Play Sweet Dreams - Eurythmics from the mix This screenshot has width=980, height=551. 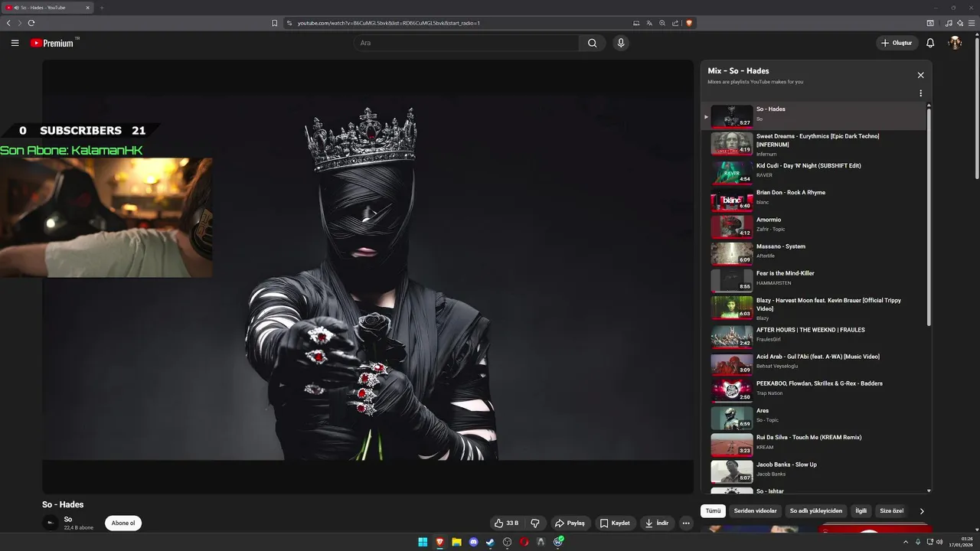click(x=814, y=144)
